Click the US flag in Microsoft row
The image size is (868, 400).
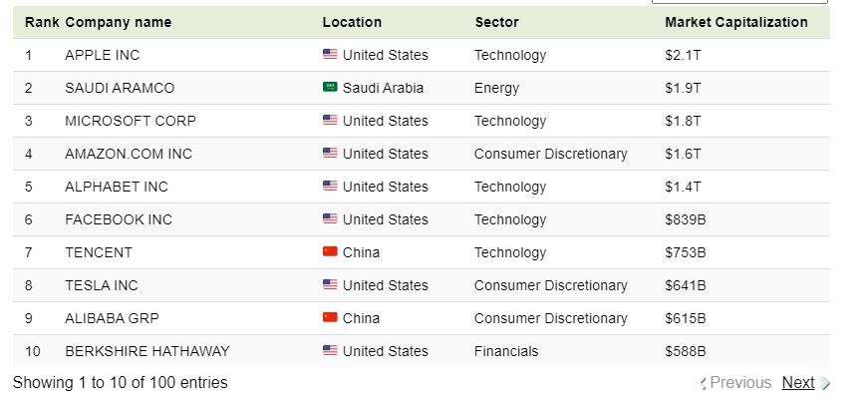[x=330, y=121]
